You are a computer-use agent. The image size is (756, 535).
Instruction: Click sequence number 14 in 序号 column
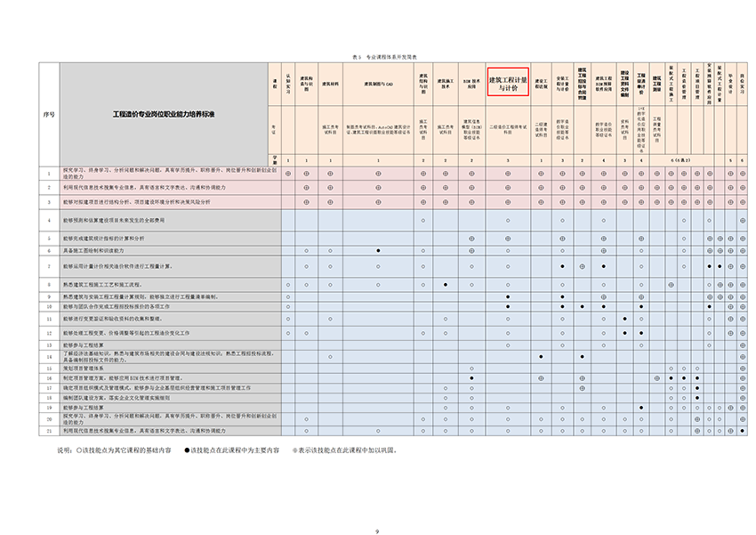coord(49,357)
